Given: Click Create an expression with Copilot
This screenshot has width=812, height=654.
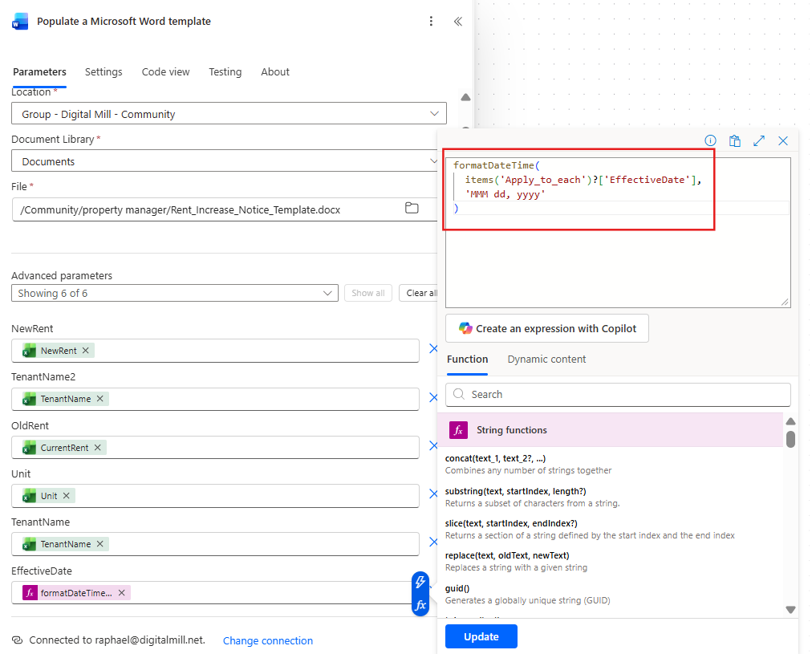Looking at the screenshot, I should click(547, 328).
